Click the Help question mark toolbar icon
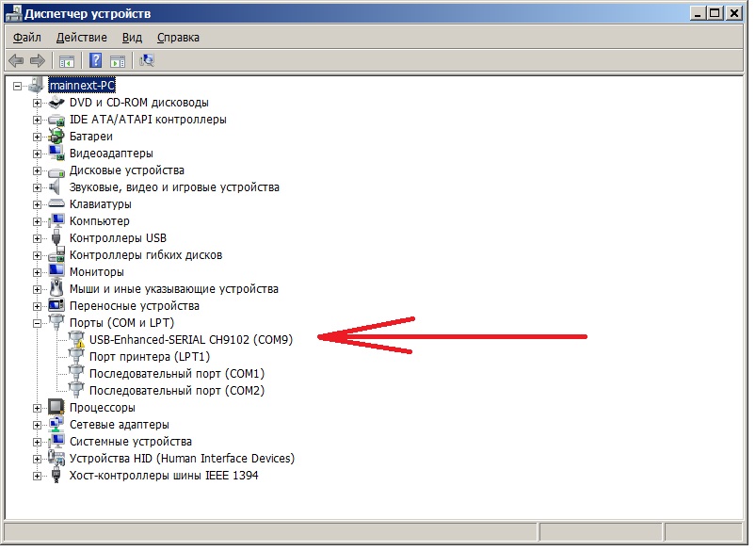 [x=95, y=60]
